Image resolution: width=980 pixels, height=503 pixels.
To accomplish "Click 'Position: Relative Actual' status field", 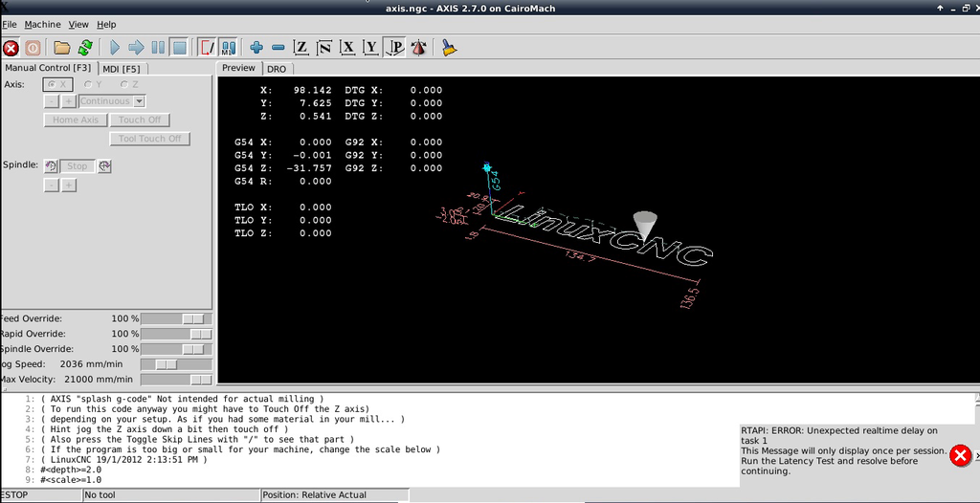I will (x=334, y=495).
